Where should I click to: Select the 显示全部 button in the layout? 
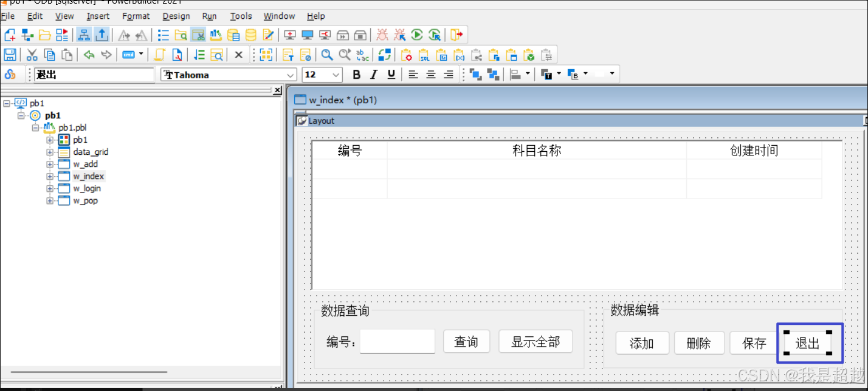pos(536,341)
